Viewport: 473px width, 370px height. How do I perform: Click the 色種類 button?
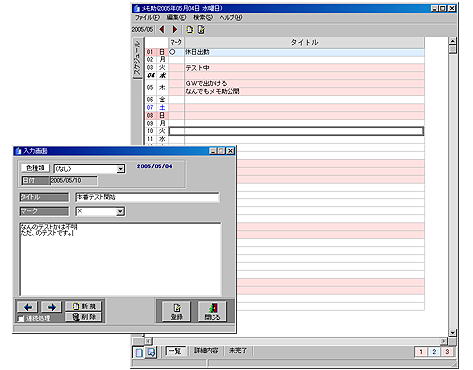35,168
